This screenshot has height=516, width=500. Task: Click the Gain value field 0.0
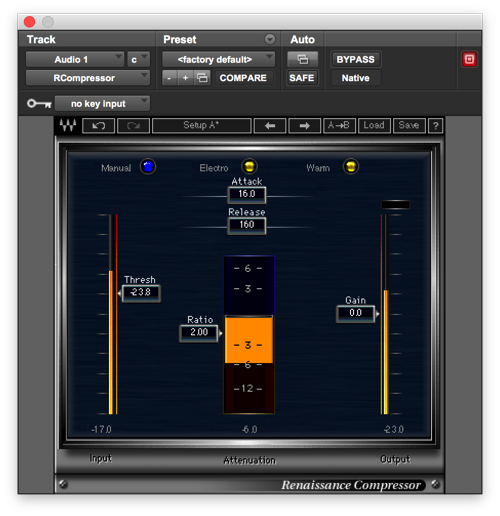[x=355, y=313]
